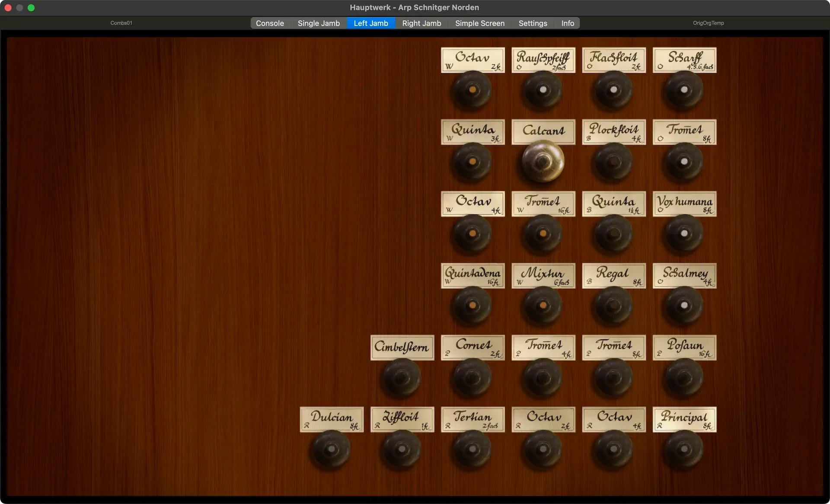Click the Tertian 2fach label plate
The width and height of the screenshot is (830, 504).
(472, 419)
